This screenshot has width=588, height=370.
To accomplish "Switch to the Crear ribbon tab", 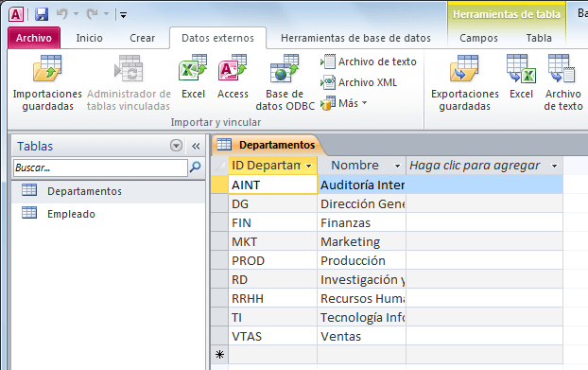I will [x=142, y=38].
